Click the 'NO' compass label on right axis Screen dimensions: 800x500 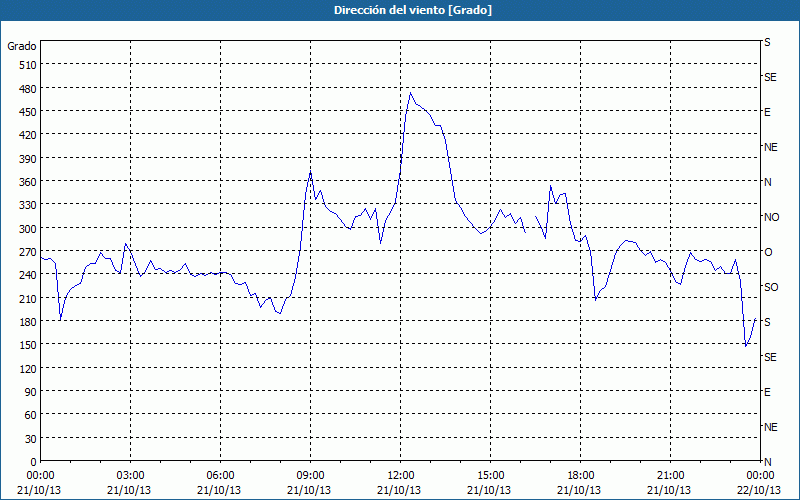click(x=771, y=217)
